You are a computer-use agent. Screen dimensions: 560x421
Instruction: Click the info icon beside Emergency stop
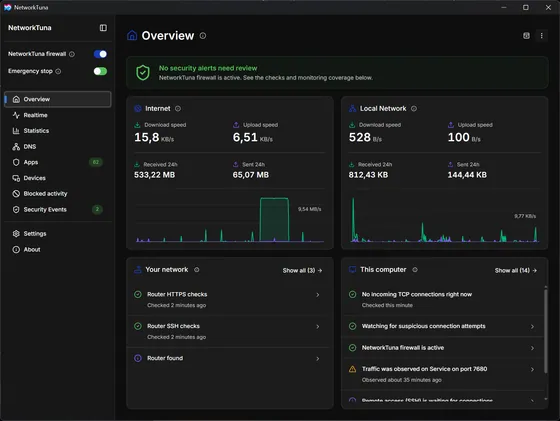[x=58, y=71]
